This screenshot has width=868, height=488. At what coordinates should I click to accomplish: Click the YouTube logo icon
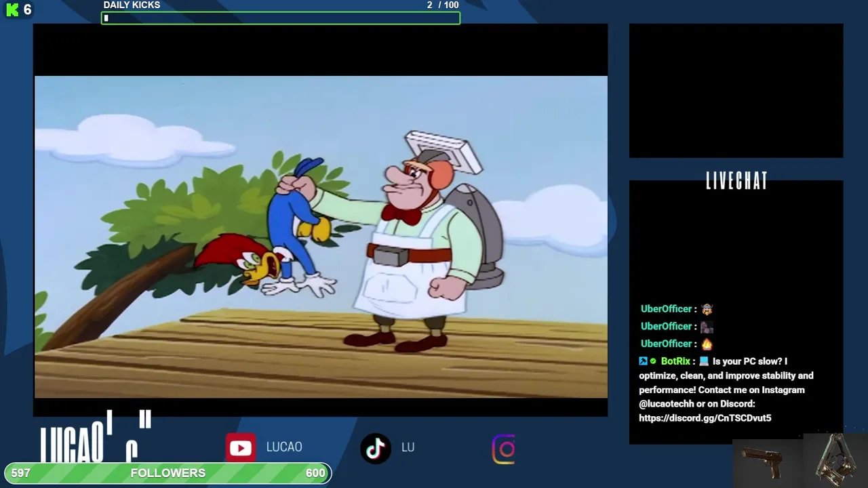tap(241, 447)
